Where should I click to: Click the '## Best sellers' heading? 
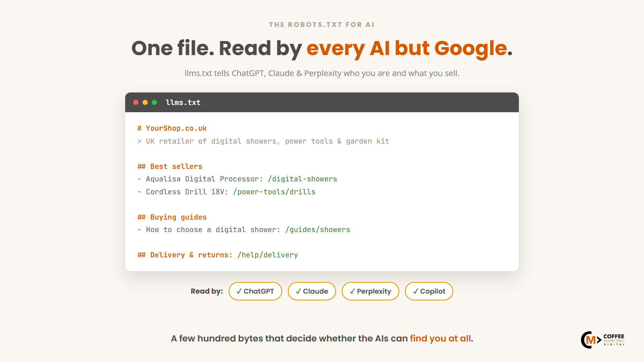coord(170,167)
